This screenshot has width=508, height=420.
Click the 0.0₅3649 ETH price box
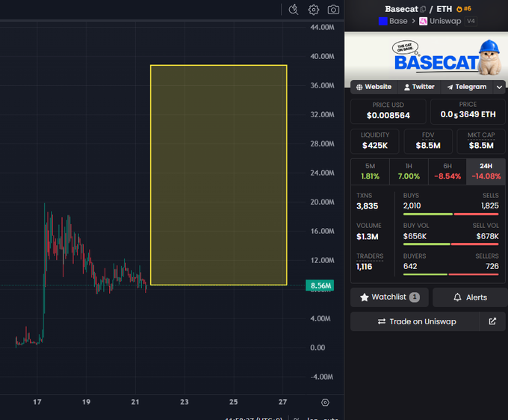(468, 111)
